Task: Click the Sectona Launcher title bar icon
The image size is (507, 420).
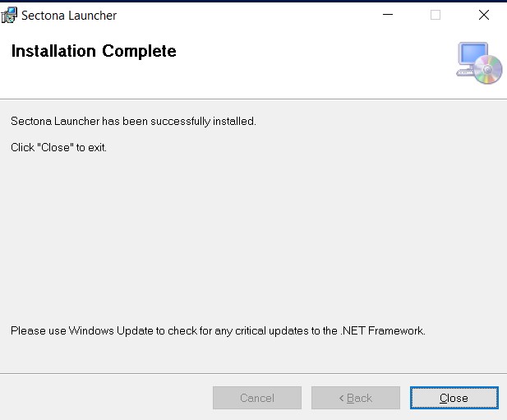Action: 10,15
